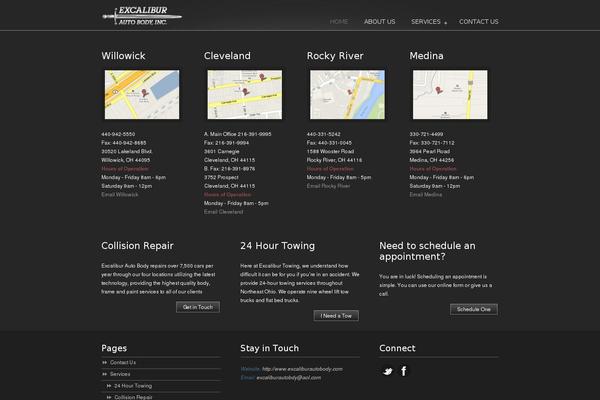Click the Rocky River heading

[x=335, y=56]
